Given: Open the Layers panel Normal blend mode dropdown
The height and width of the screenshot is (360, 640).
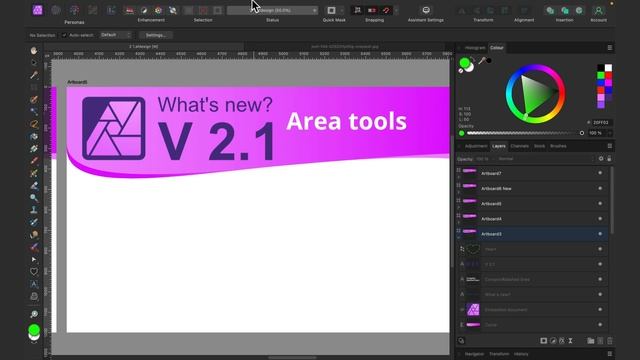Looking at the screenshot, I should click(x=545, y=159).
